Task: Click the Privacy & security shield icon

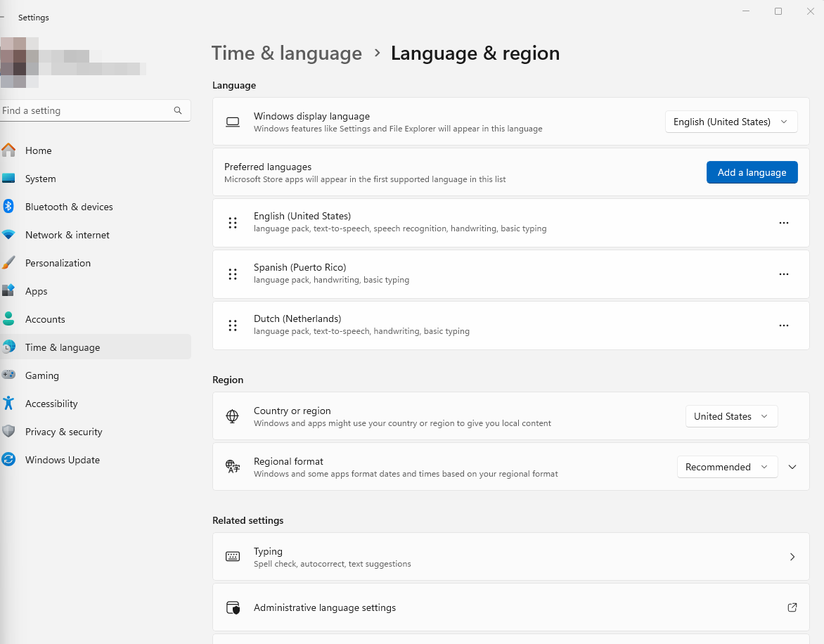Action: pos(8,432)
